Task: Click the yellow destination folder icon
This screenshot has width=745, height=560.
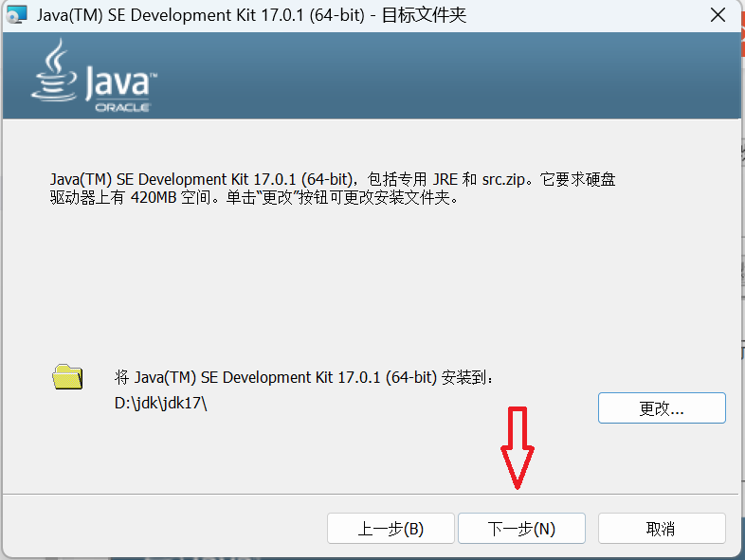Action: click(x=67, y=377)
